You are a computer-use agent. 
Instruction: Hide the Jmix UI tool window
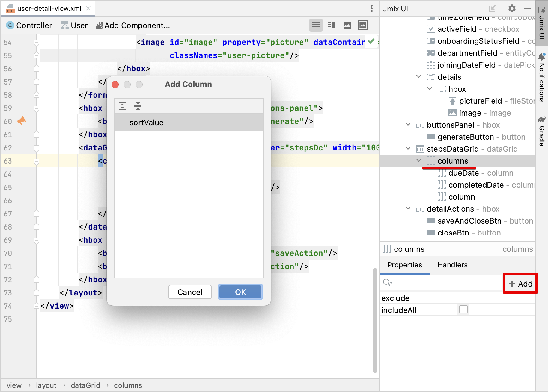(528, 8)
